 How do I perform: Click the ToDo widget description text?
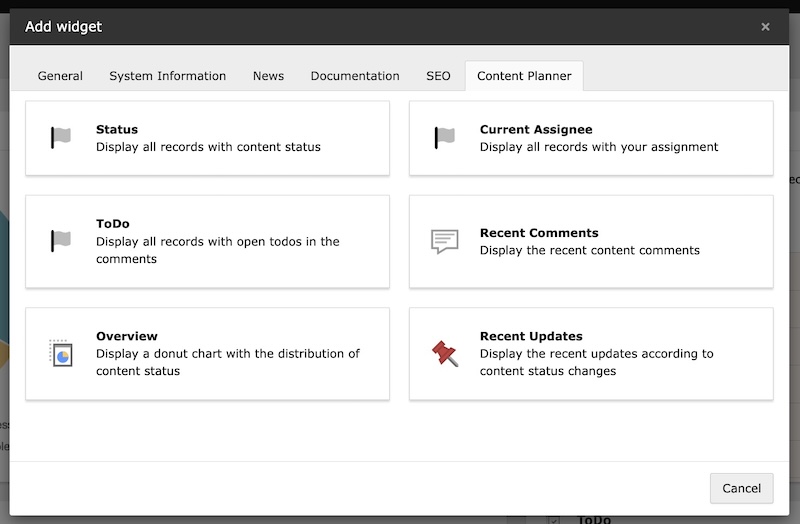[x=217, y=250]
